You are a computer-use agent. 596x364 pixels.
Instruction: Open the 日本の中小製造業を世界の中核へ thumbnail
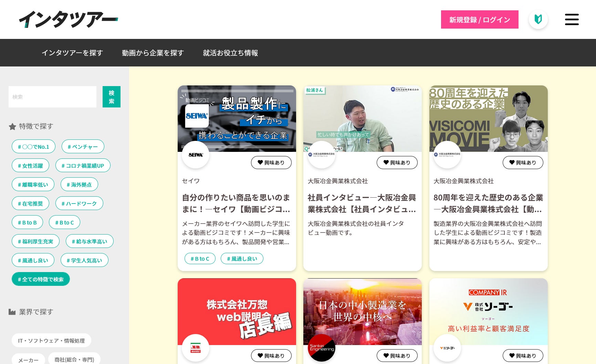pos(363,312)
